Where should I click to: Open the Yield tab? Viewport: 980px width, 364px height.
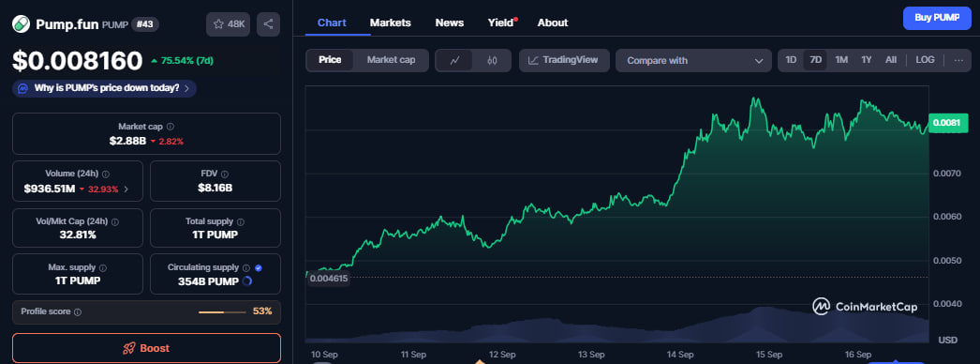pyautogui.click(x=501, y=23)
